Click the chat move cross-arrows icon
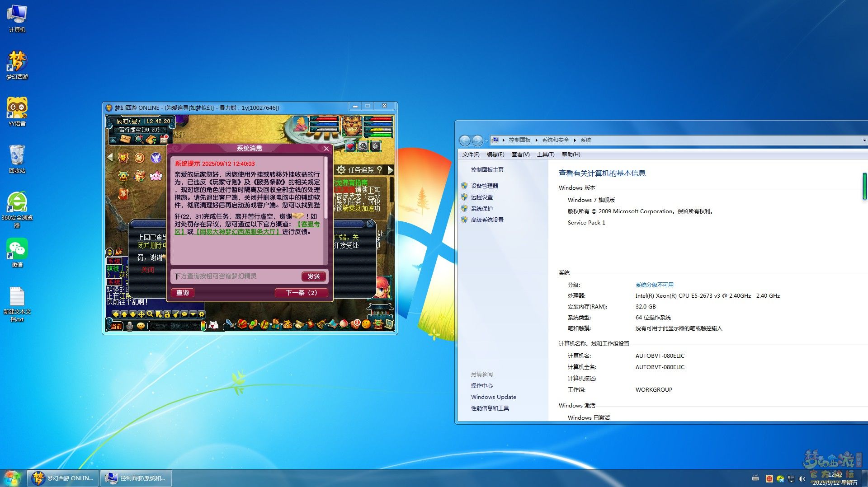This screenshot has height=487, width=868. tap(141, 314)
